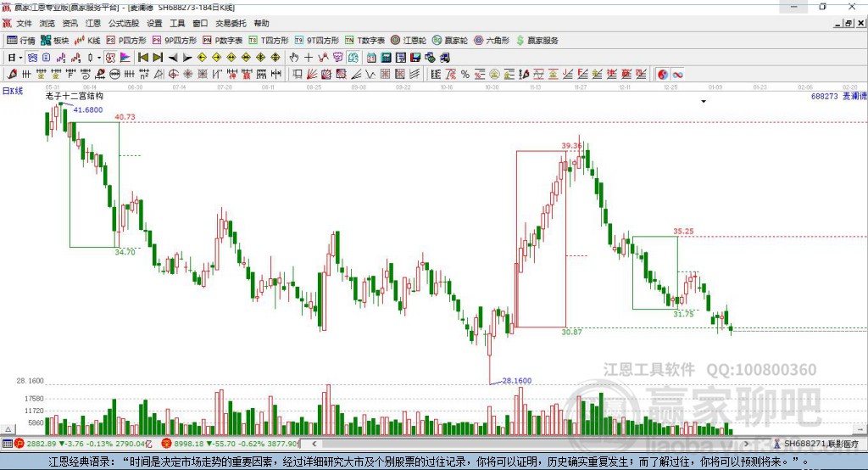Click the status bar grid icon
This screenshot has height=470, width=868.
[7, 444]
